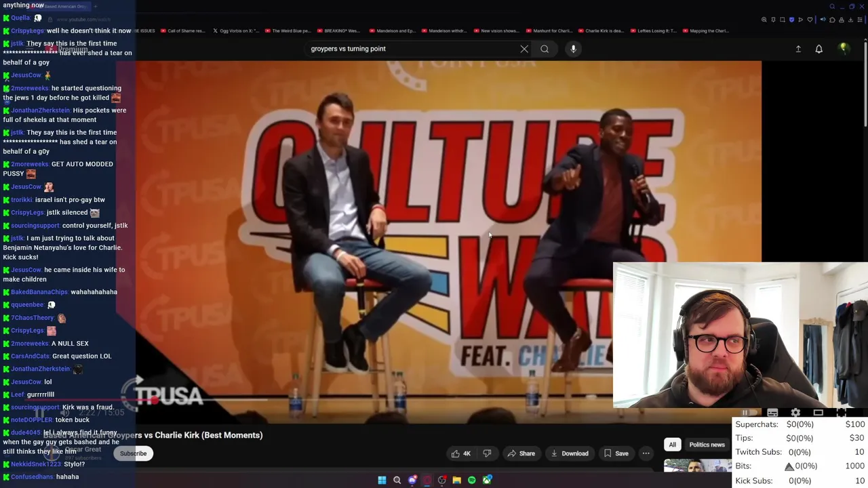Open the 'New vision shows...' bookmark
The height and width of the screenshot is (488, 868).
click(x=496, y=30)
